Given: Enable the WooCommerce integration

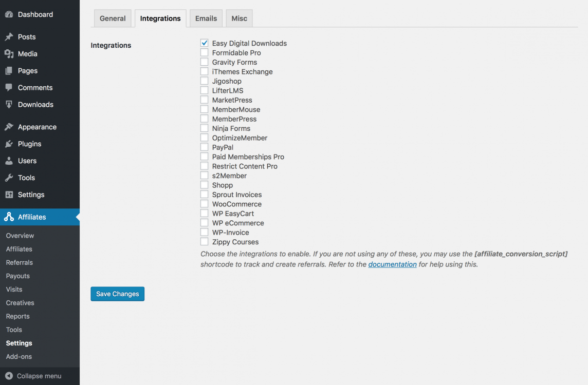Looking at the screenshot, I should pyautogui.click(x=204, y=204).
